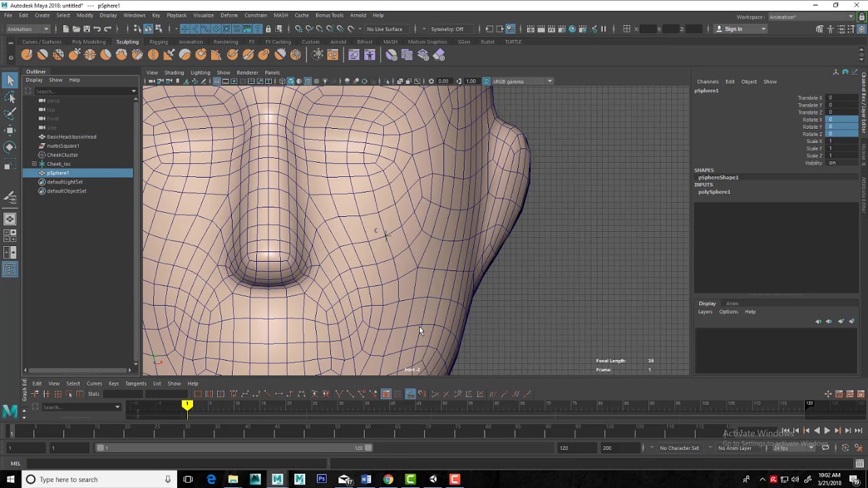Pick the Move tool in the toolbox
This screenshot has width=868, height=488.
pyautogui.click(x=10, y=130)
